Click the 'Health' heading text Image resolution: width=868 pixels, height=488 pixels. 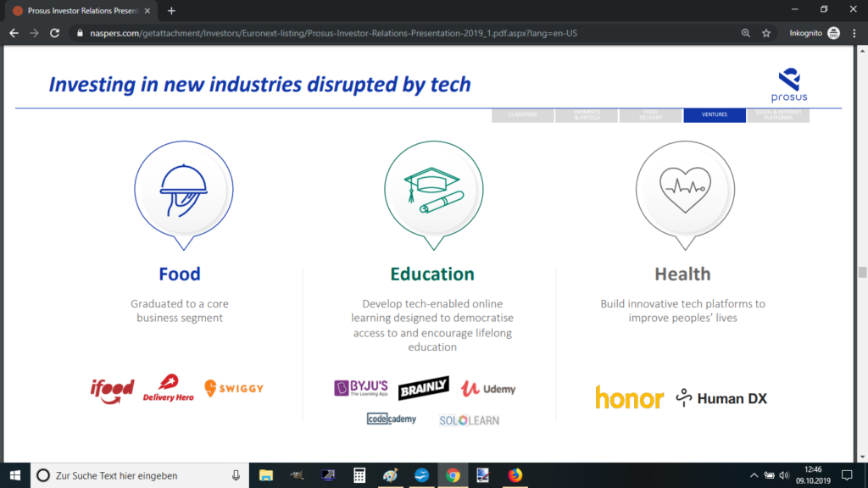(682, 274)
